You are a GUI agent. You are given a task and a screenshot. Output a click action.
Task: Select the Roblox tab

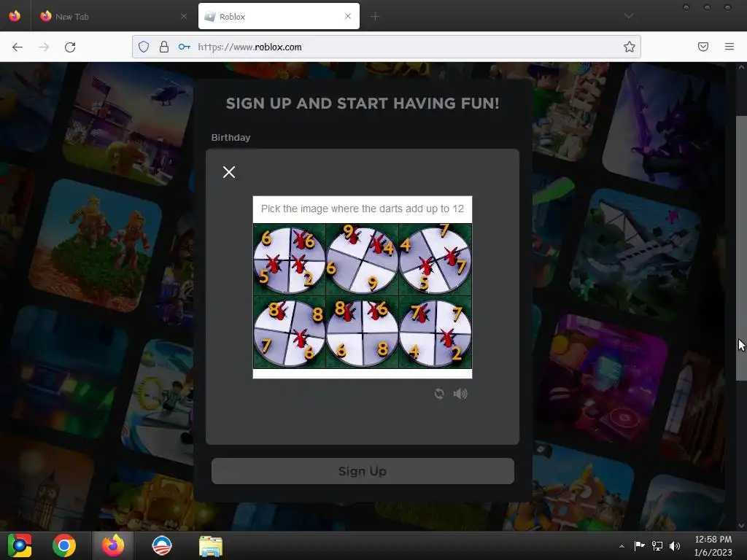279,16
